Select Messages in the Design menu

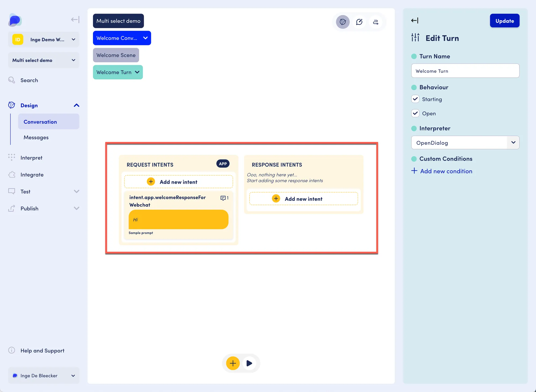(36, 137)
